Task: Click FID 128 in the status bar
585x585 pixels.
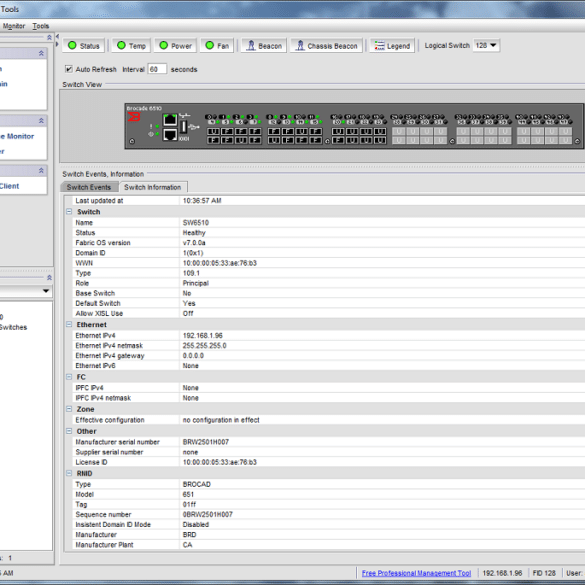Action: click(x=544, y=573)
